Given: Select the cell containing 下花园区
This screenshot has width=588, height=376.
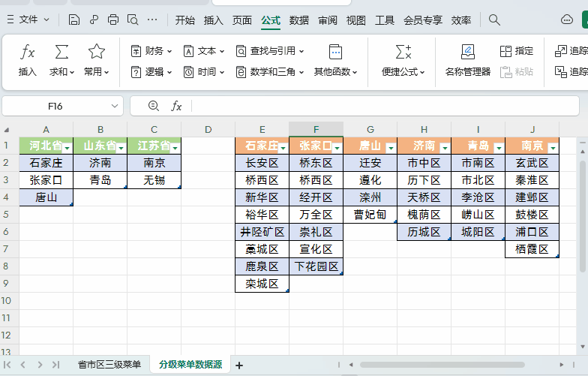Looking at the screenshot, I should coord(316,266).
